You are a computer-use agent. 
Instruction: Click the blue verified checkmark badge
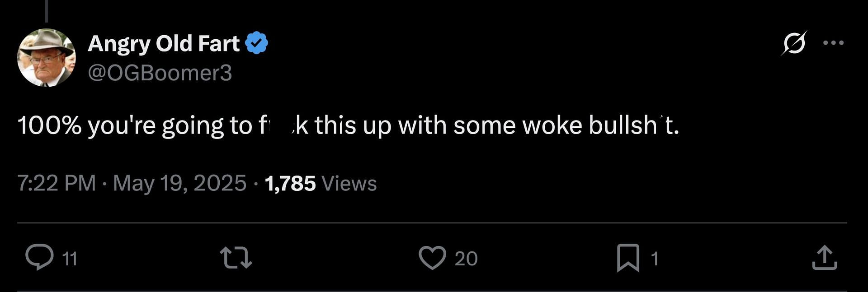click(256, 43)
